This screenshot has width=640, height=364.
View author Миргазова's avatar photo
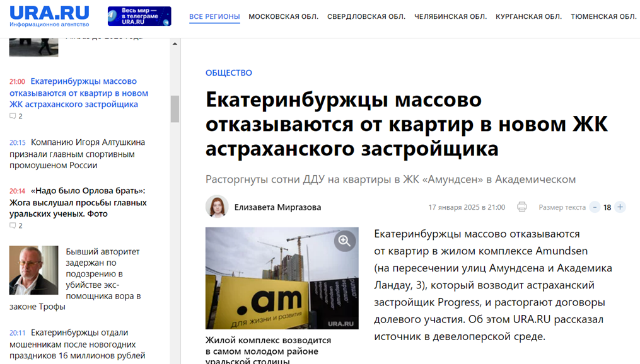217,207
